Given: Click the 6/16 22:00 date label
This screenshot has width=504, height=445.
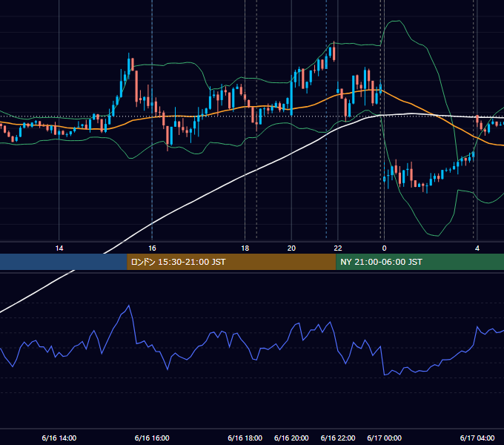Looking at the screenshot, I should pyautogui.click(x=338, y=438).
